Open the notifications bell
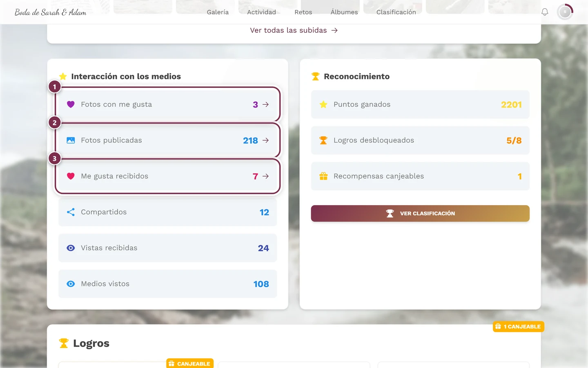Image resolution: width=588 pixels, height=368 pixels. tap(545, 12)
